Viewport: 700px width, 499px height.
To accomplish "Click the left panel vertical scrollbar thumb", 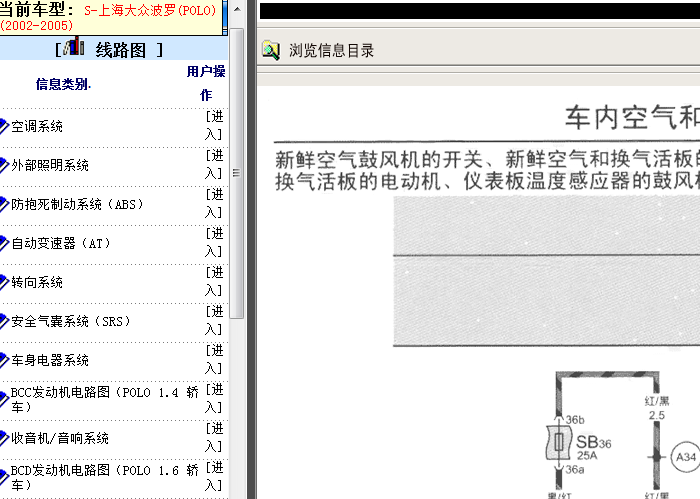I will pos(237,173).
